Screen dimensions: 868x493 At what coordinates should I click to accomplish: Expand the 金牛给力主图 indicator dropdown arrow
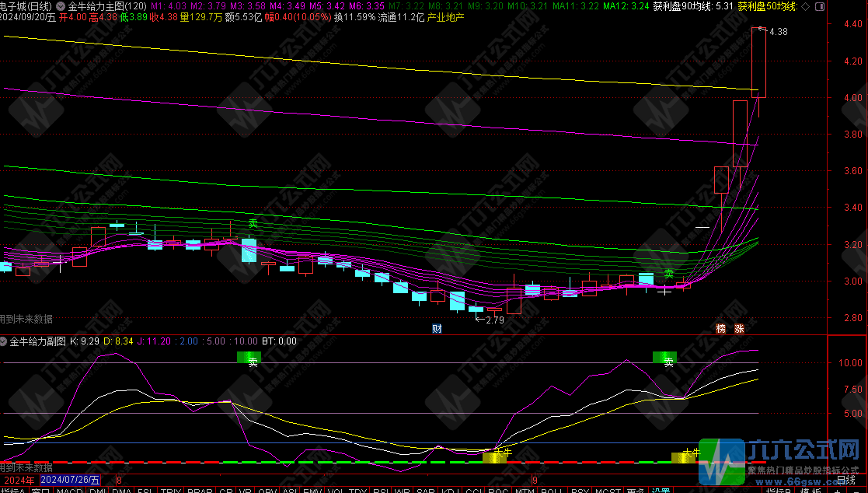[61, 5]
